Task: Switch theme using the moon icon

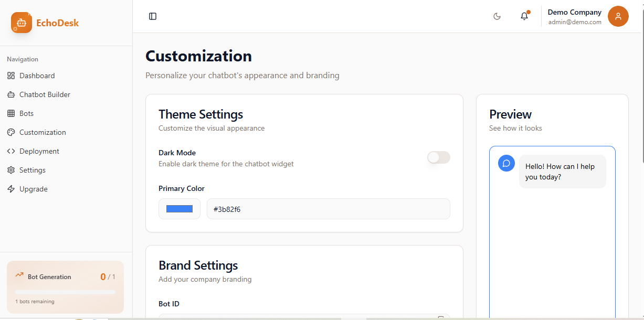Action: (x=497, y=16)
